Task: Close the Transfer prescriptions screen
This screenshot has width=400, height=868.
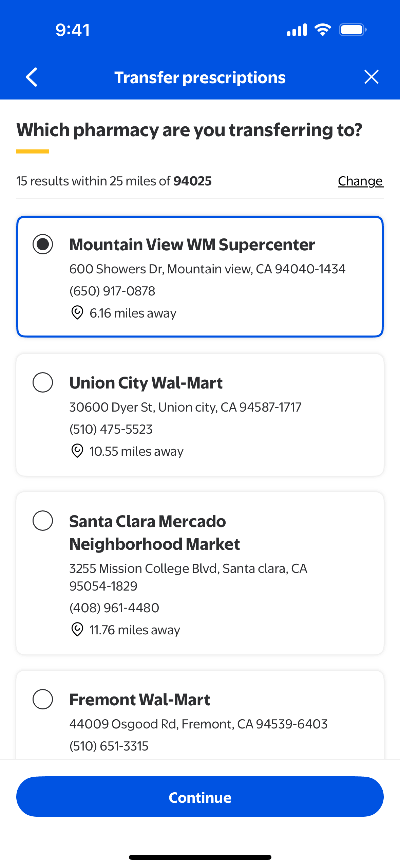Action: pos(371,77)
